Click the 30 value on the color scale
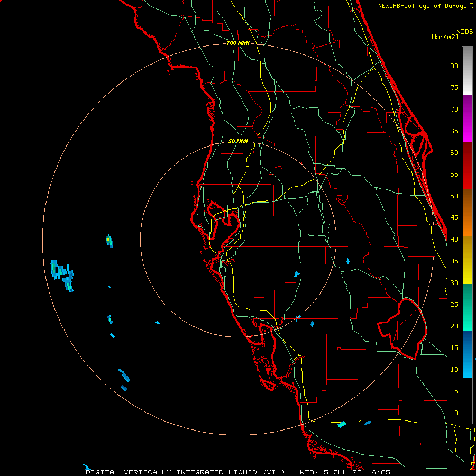476x476 pixels. pyautogui.click(x=454, y=283)
